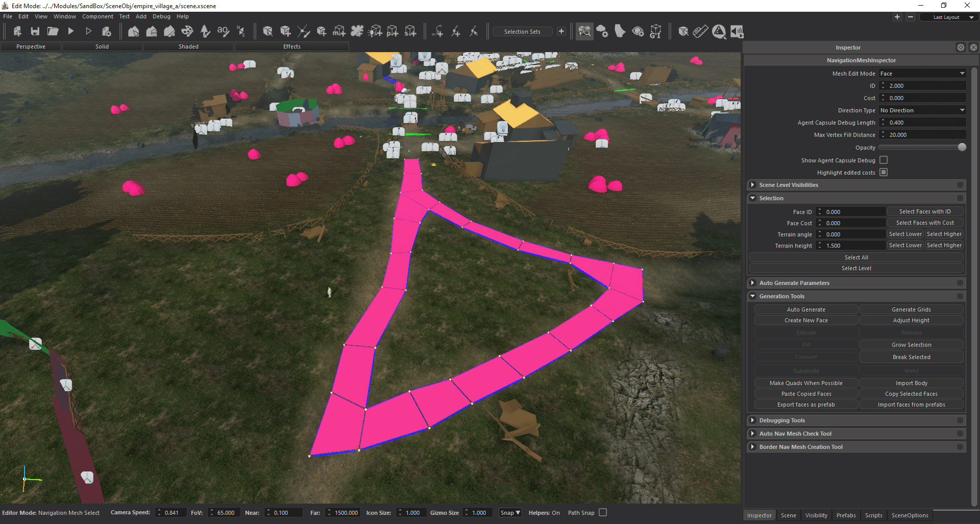Click the sound speaker toolbar icon
The height and width of the screenshot is (524, 980).
coord(737,31)
